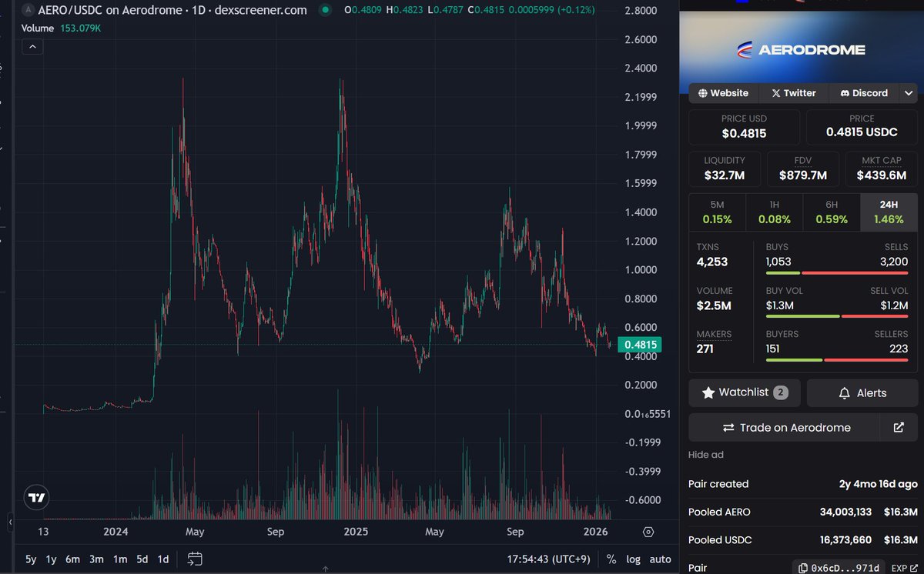The height and width of the screenshot is (574, 924).
Task: Switch to the 1H stats tab
Action: 774,212
